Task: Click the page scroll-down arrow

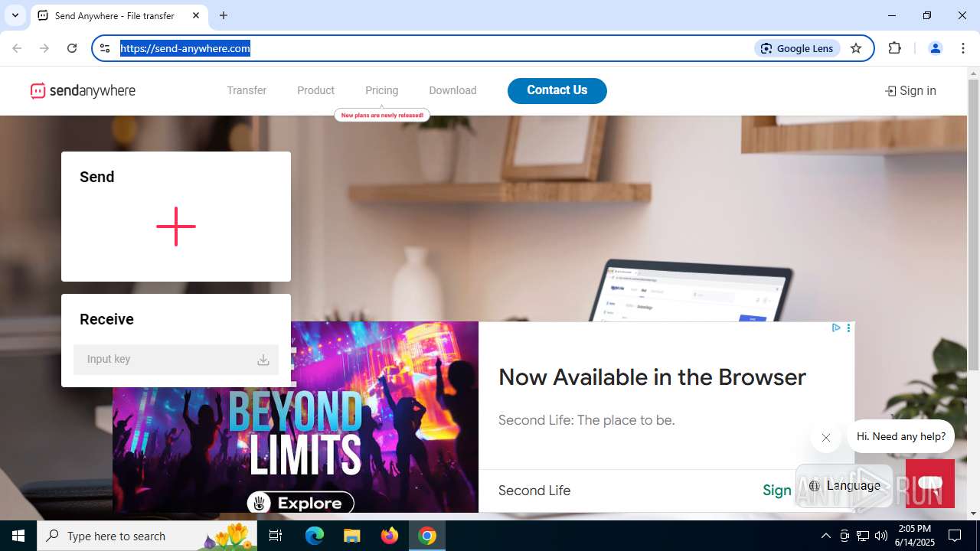Action: [x=974, y=514]
